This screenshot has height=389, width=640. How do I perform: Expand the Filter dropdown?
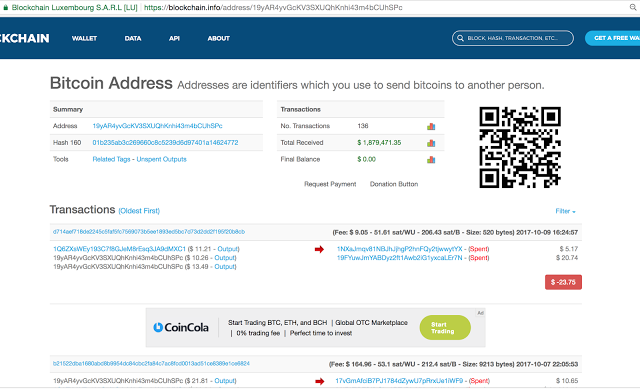click(565, 211)
